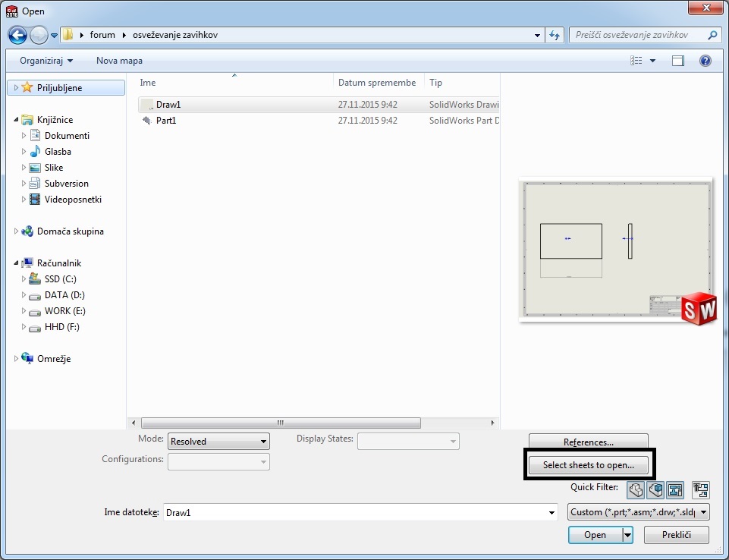This screenshot has width=729, height=560.
Task: Toggle the Assemblies quick filter icon
Action: [655, 489]
